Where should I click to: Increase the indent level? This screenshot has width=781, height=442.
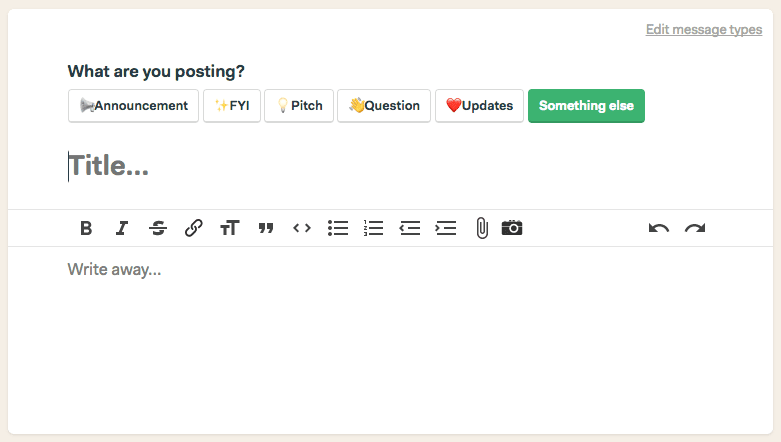click(446, 228)
